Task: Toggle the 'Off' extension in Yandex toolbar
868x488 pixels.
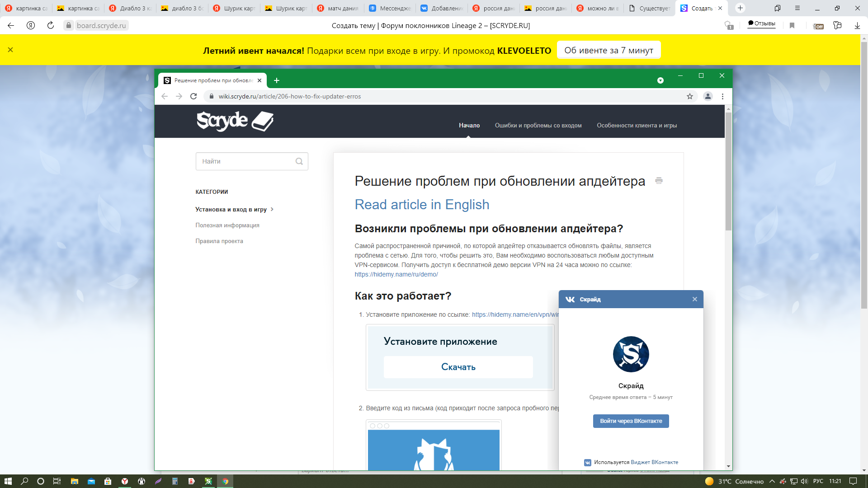Action: pyautogui.click(x=818, y=26)
